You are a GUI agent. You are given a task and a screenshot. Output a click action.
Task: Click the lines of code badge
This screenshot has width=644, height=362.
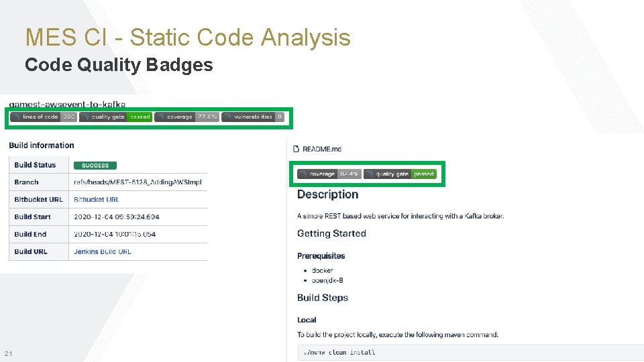(44, 117)
